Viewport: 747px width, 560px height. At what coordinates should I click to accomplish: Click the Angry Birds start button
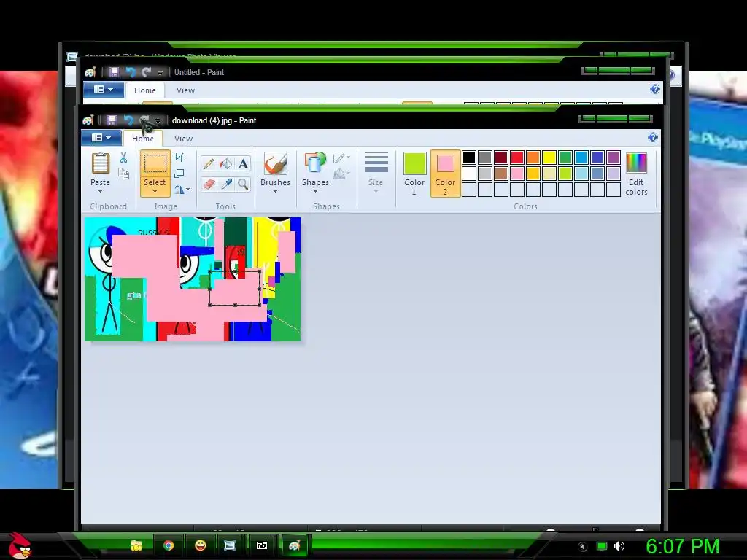click(x=20, y=545)
